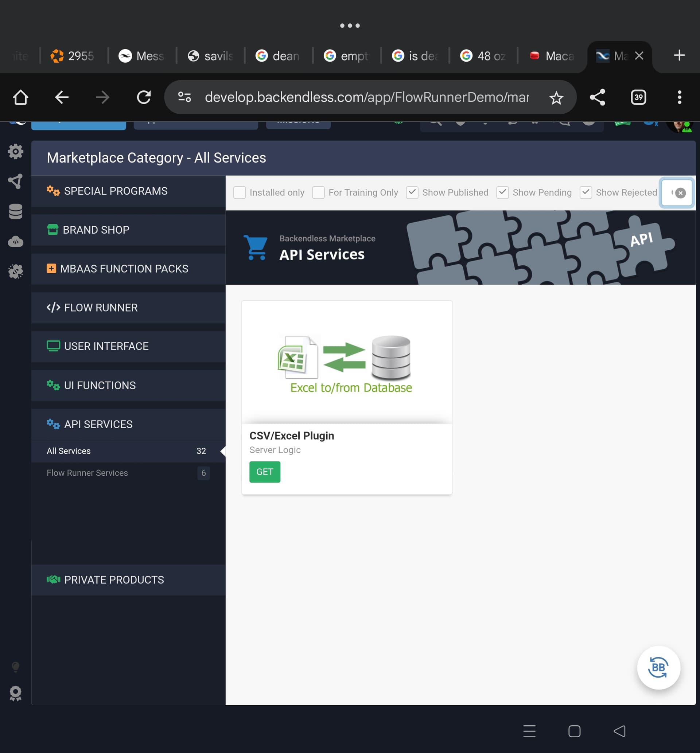Open the cloud code icon in sidebar
Viewport: 700px width, 753px height.
(x=16, y=242)
